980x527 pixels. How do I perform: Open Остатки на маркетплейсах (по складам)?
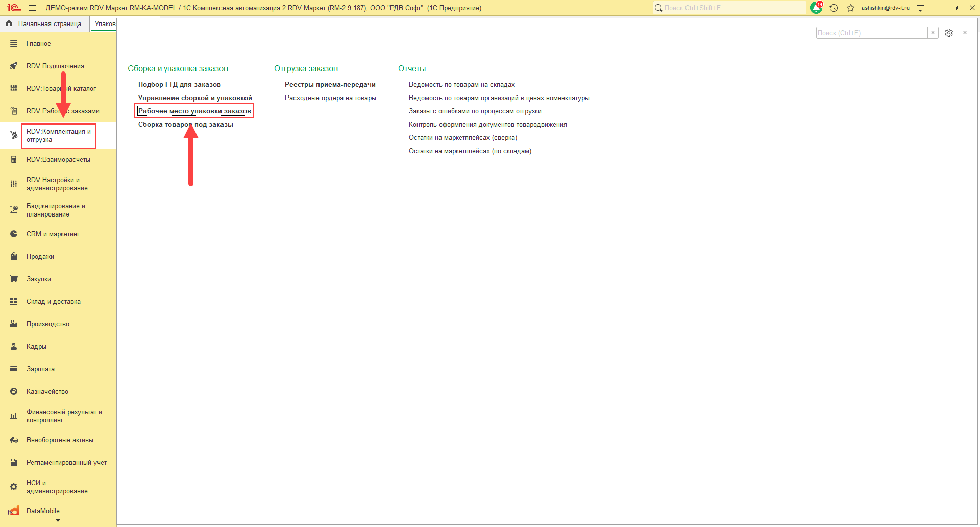[470, 151]
